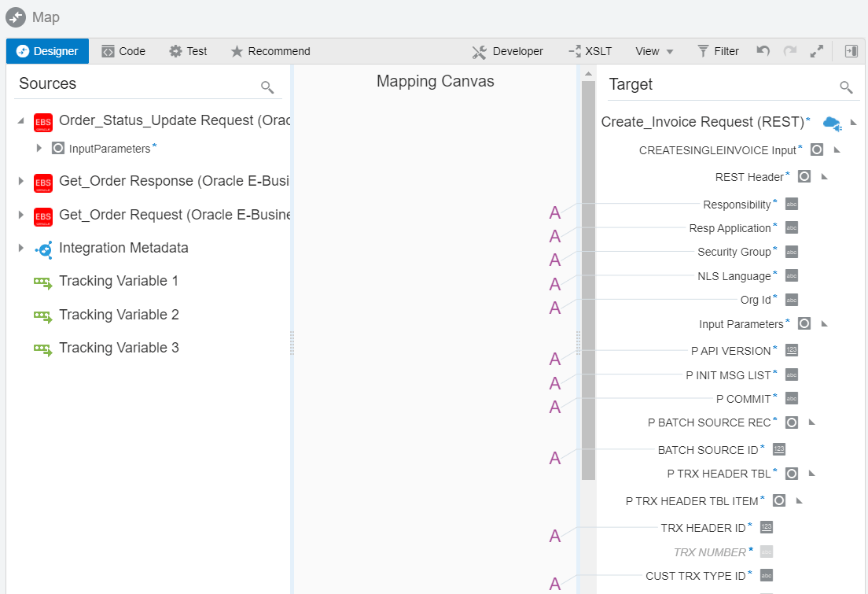
Task: Select the P COMMIT element
Action: pyautogui.click(x=744, y=399)
